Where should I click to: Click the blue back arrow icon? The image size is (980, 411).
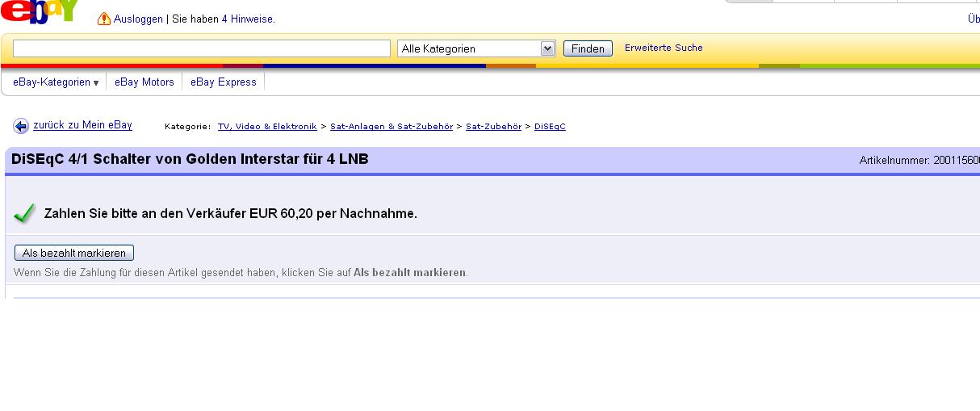(x=21, y=126)
